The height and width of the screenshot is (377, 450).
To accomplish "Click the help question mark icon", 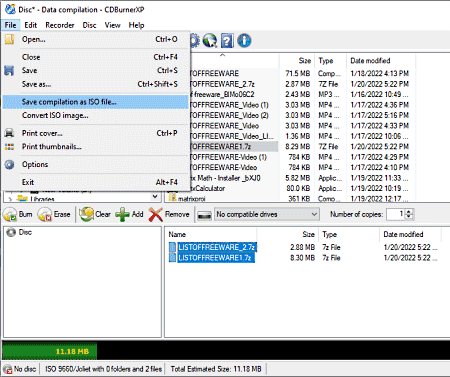I will [x=227, y=41].
